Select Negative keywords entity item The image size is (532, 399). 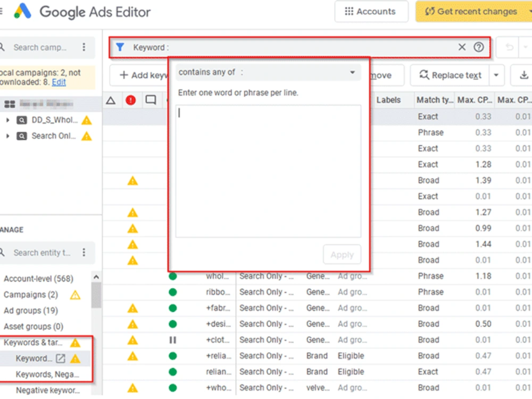click(48, 390)
